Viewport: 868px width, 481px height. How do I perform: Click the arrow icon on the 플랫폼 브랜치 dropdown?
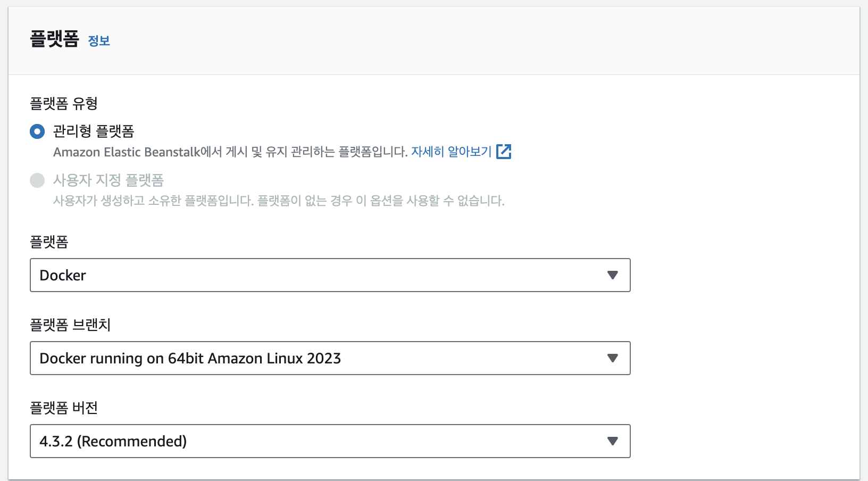coord(613,358)
